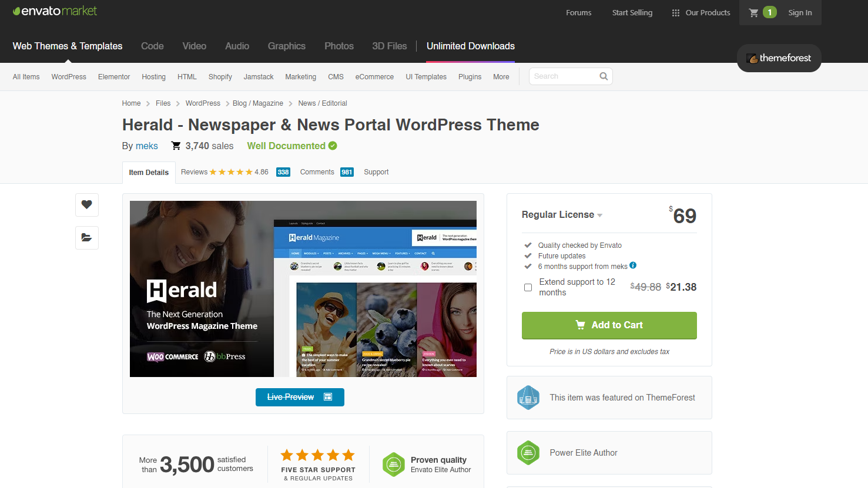This screenshot has height=488, width=868.
Task: Click the cart item count badge
Action: (x=770, y=12)
